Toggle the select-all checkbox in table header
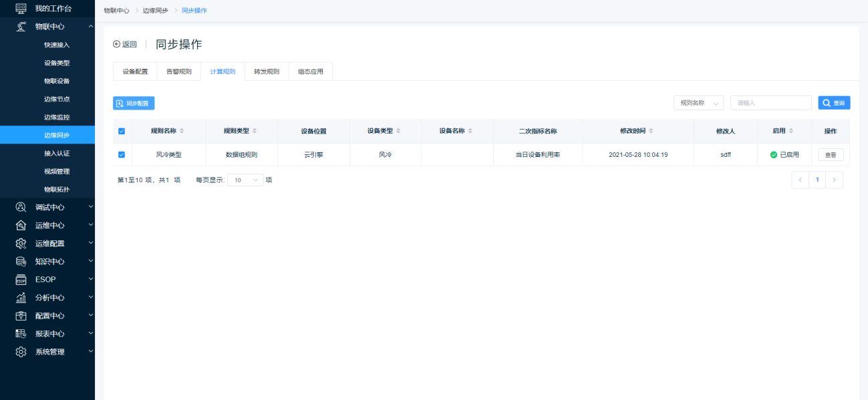Screen dimensions: 868x400 pyautogui.click(x=122, y=131)
